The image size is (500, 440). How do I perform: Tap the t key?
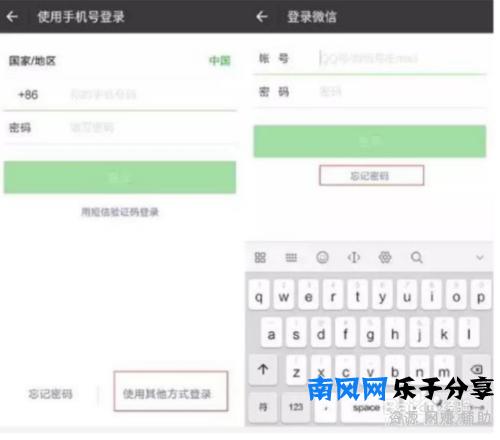click(358, 295)
